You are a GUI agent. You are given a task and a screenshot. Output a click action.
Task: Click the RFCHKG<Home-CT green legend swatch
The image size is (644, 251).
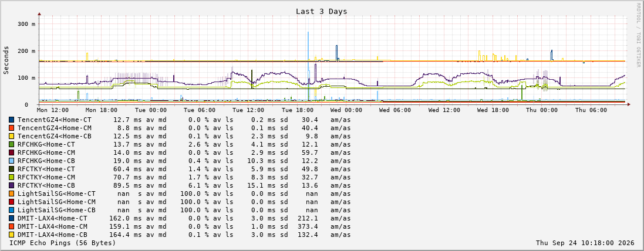(x=12, y=144)
